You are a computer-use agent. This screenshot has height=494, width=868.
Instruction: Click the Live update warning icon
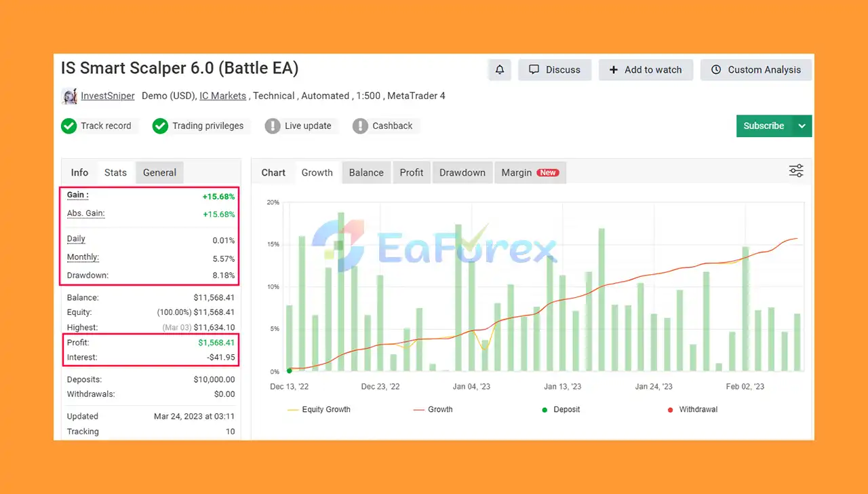[273, 126]
